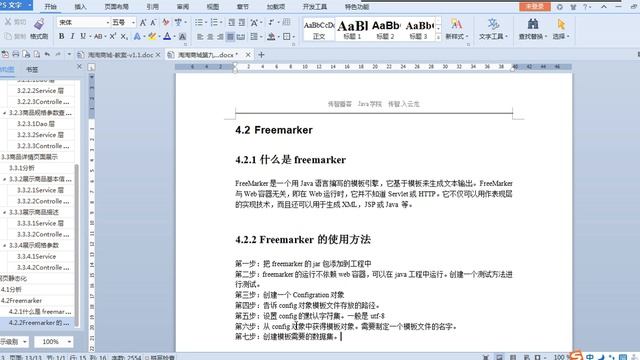Screen dimensions: 640x360
Task: Click the Select arrow cursor icon
Action: (x=561, y=24)
